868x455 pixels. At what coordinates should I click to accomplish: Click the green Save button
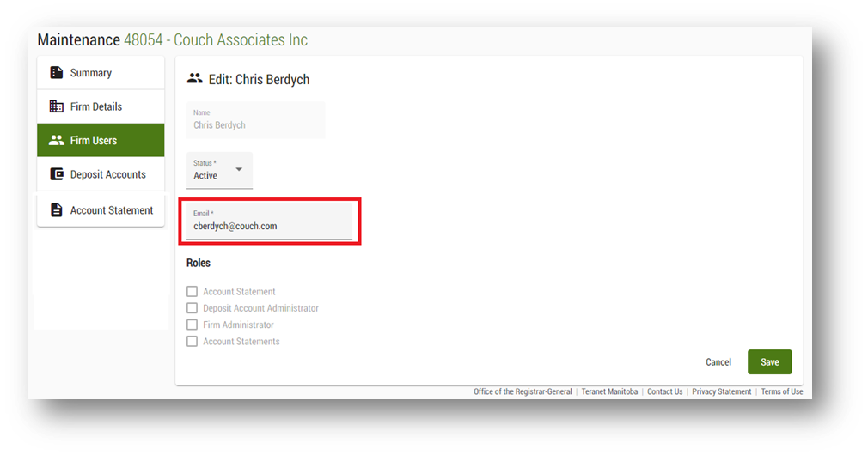click(769, 362)
